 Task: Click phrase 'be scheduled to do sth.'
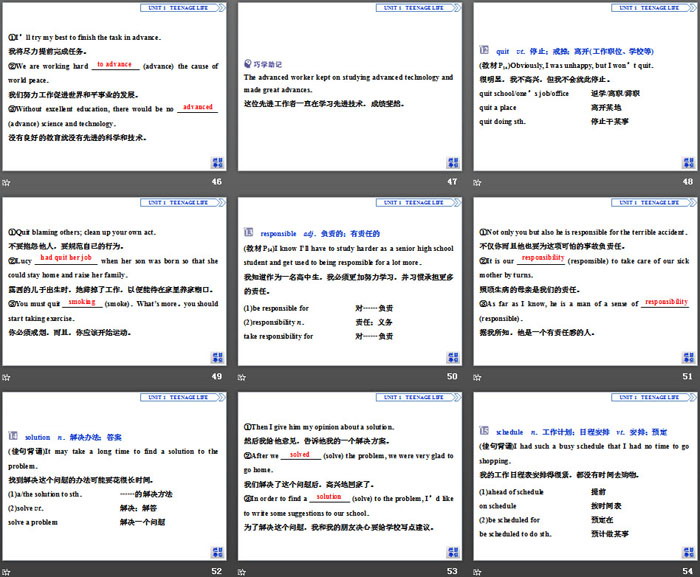tap(515, 534)
